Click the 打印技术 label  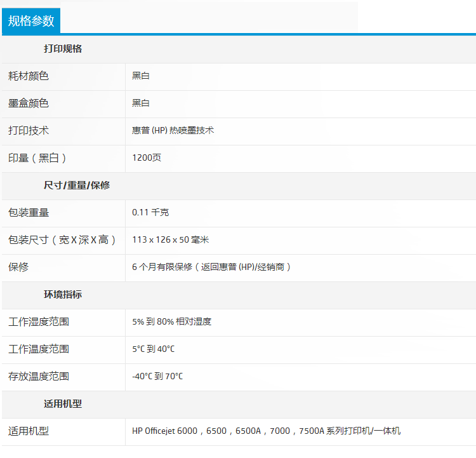pos(29,131)
